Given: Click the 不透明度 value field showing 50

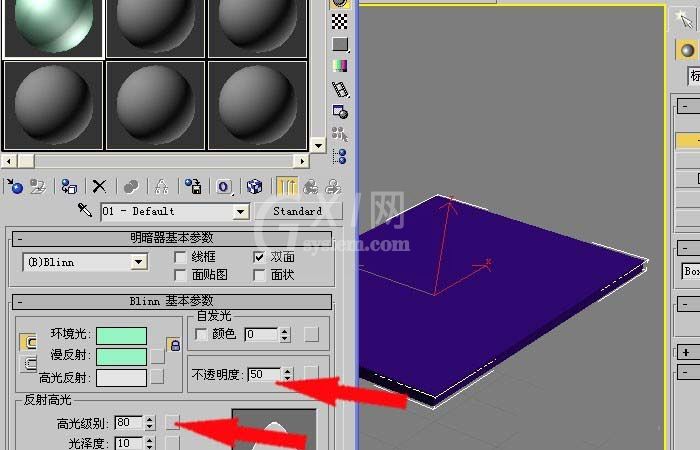Looking at the screenshot, I should 265,374.
